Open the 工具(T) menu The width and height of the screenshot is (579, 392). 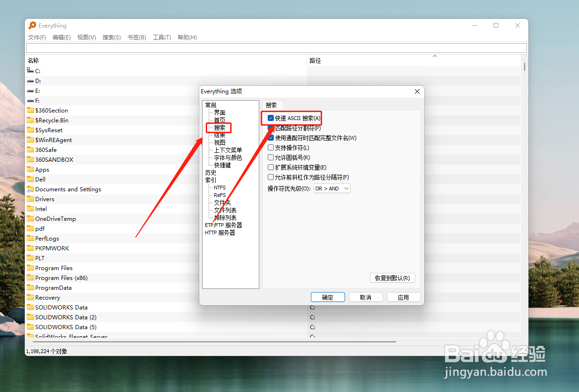click(x=162, y=38)
